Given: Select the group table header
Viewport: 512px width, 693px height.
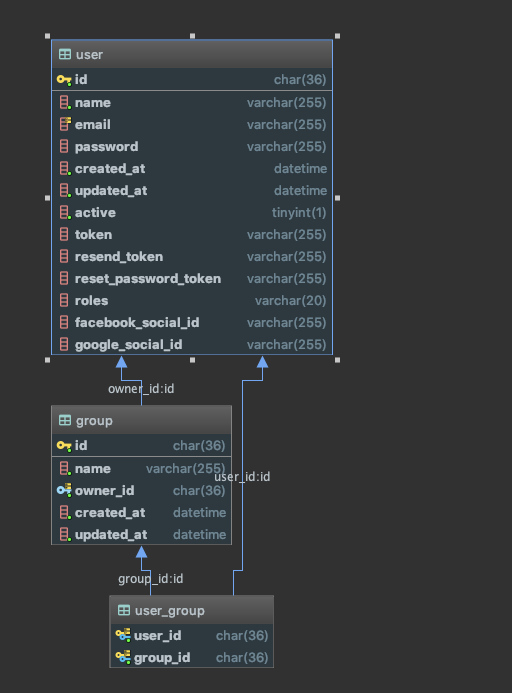Looking at the screenshot, I should pos(141,420).
